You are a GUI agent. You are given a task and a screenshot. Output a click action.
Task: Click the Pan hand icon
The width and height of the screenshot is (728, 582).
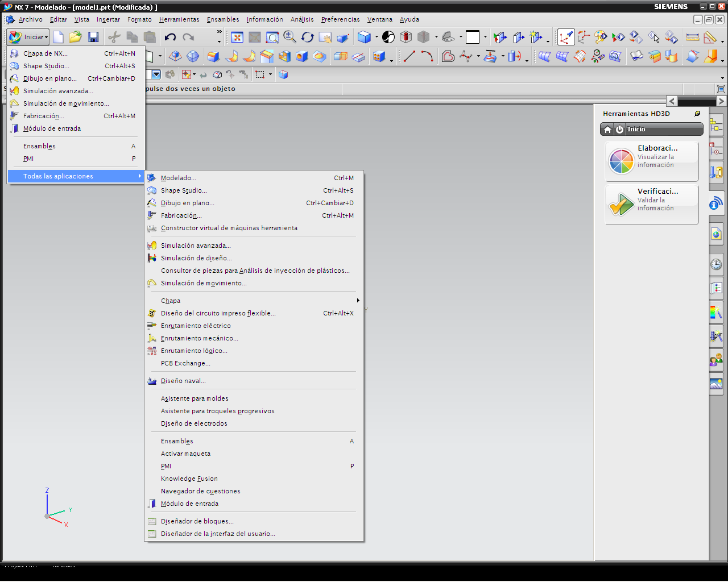point(325,38)
